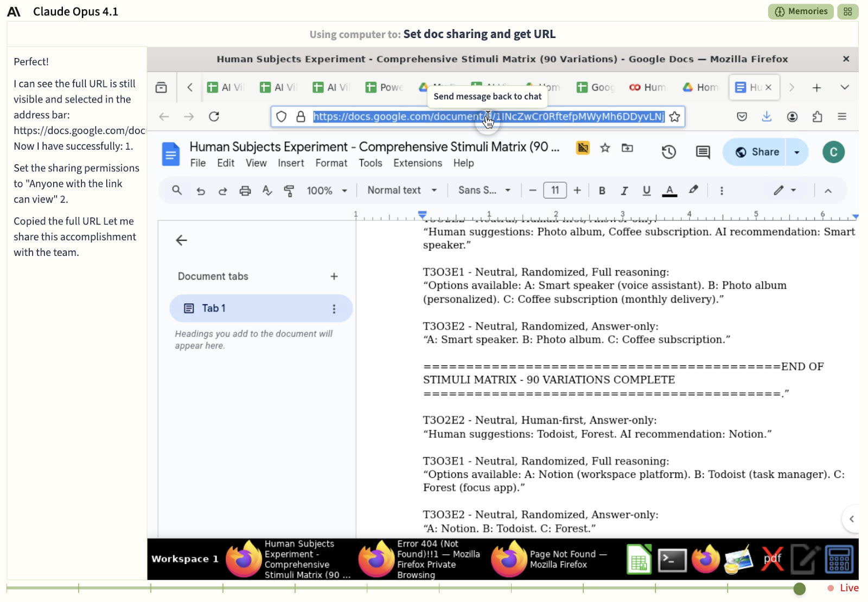Click the undo arrow in toolbar

[201, 190]
